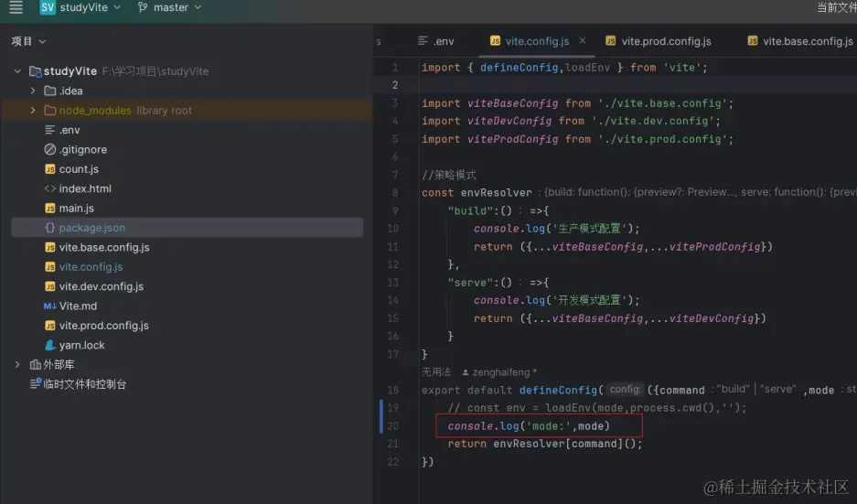857x504 pixels.
Task: Open main.js from the tree
Action: click(x=77, y=209)
